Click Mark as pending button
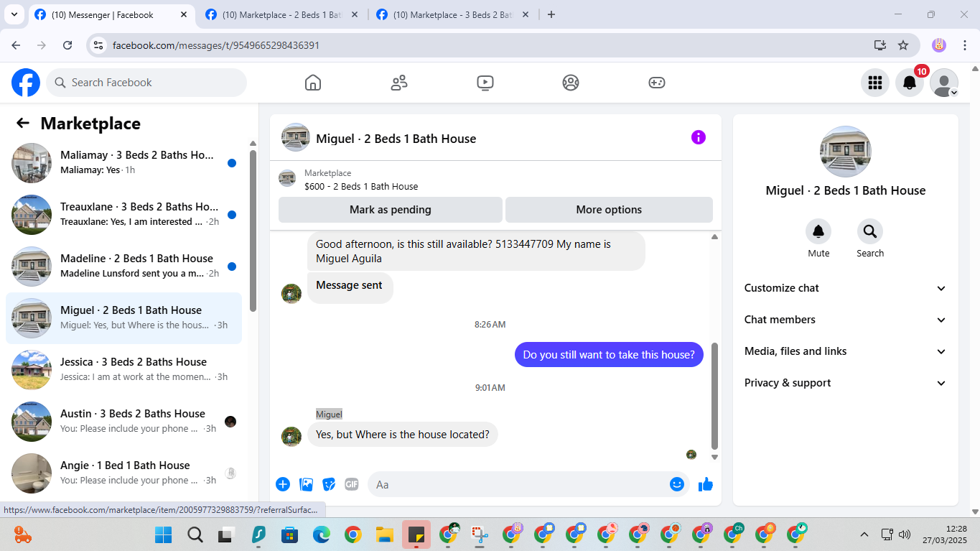Screen dimensions: 980x551 point(391,210)
